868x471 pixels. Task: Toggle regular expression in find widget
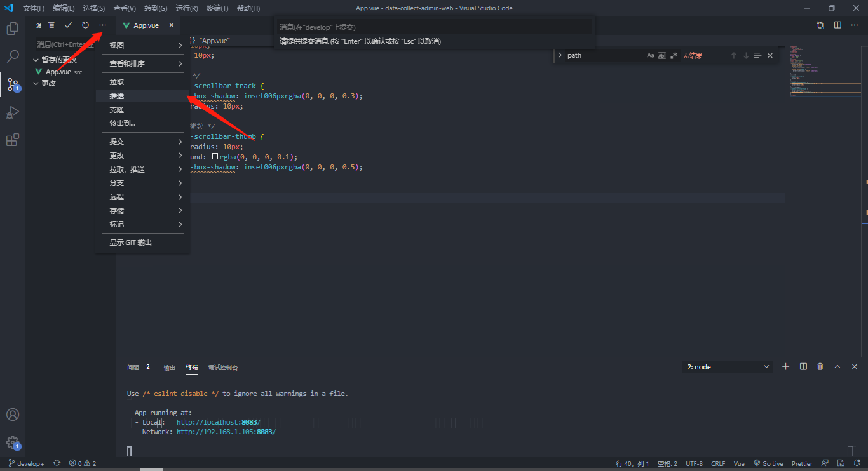(x=674, y=56)
